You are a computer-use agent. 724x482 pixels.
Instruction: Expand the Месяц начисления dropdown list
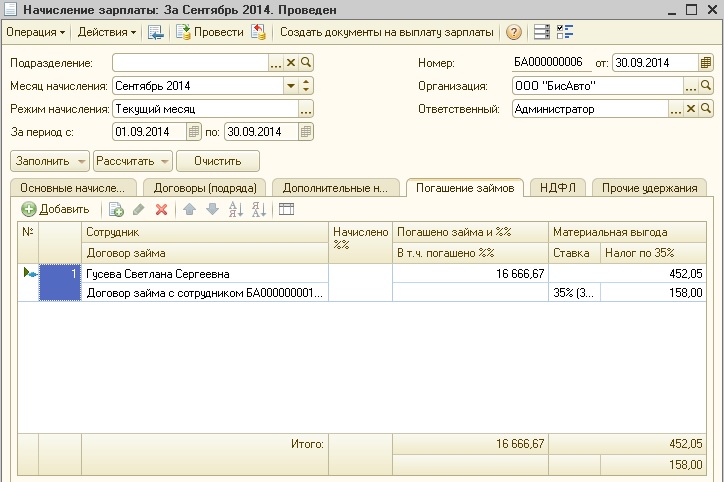point(291,85)
